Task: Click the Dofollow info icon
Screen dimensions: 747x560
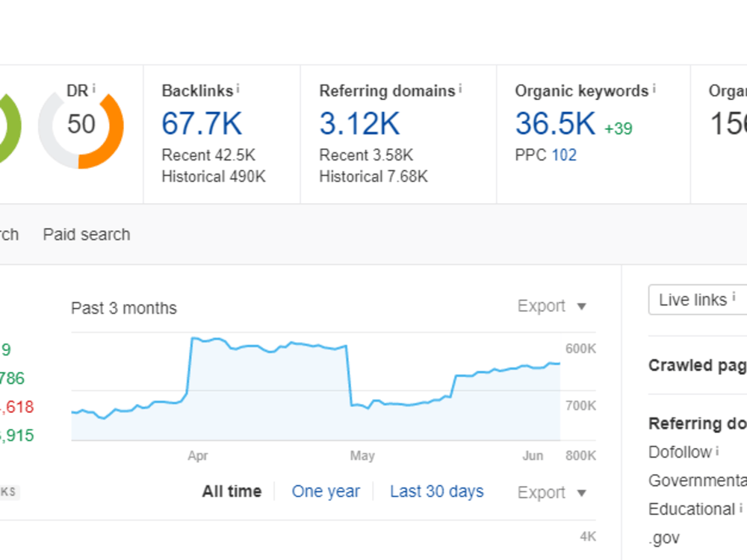Action: (717, 450)
